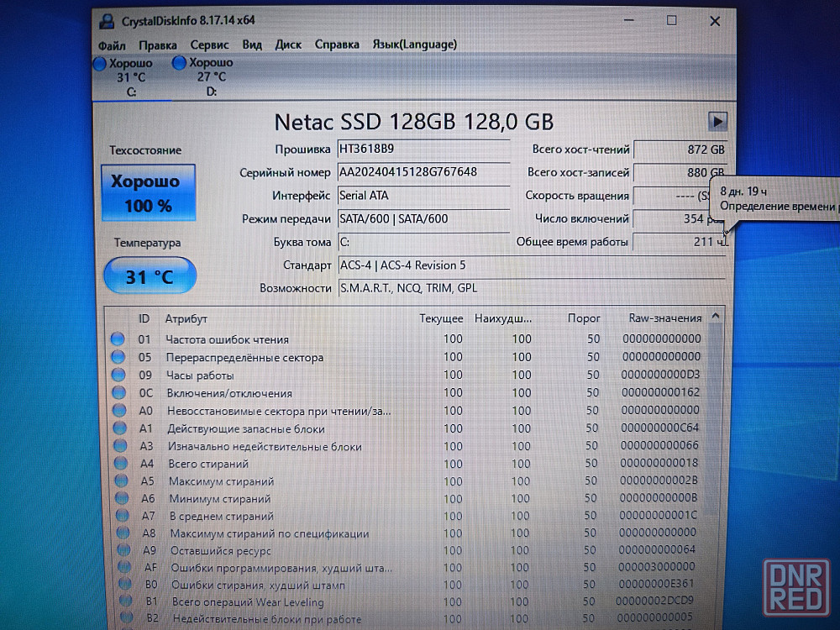This screenshot has height=630, width=840.
Task: Click the scroll up arrow of attribute list
Action: pos(716,317)
